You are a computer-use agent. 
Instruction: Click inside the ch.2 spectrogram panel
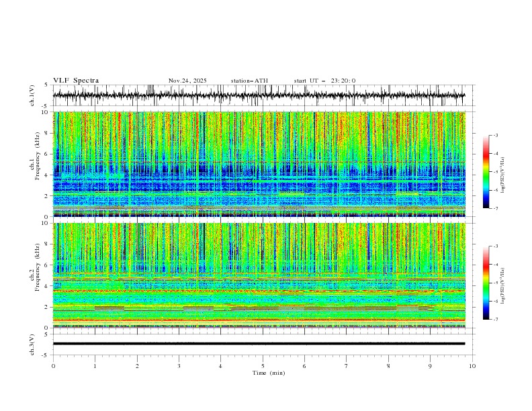click(x=259, y=275)
